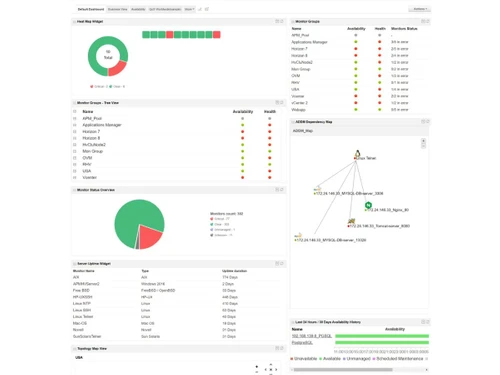The image size is (500, 375).
Task: Open Linux Telnet in Server Uptime Widget
Action: 83,317
